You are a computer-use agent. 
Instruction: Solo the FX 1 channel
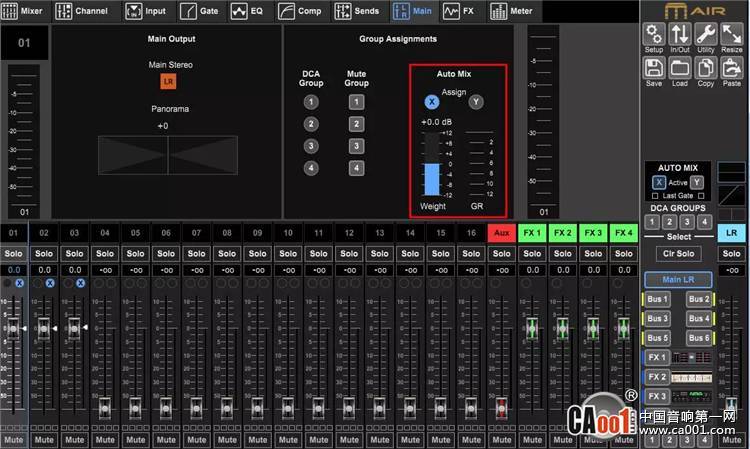[532, 253]
